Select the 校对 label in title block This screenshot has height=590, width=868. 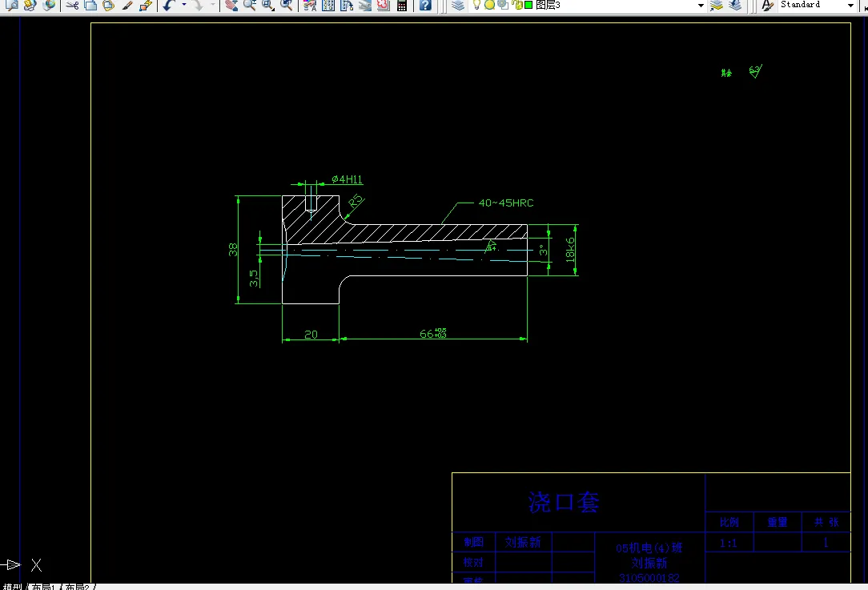point(473,562)
